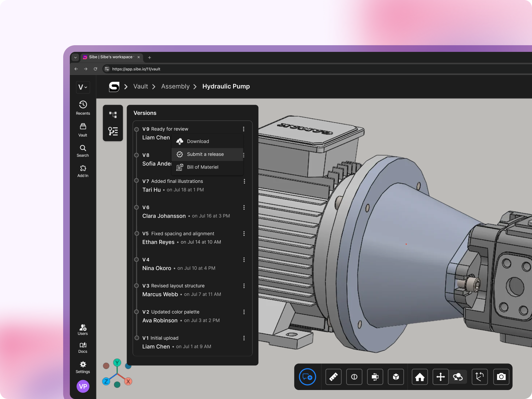532x399 pixels.
Task: Open Docs in the sidebar
Action: click(x=83, y=347)
